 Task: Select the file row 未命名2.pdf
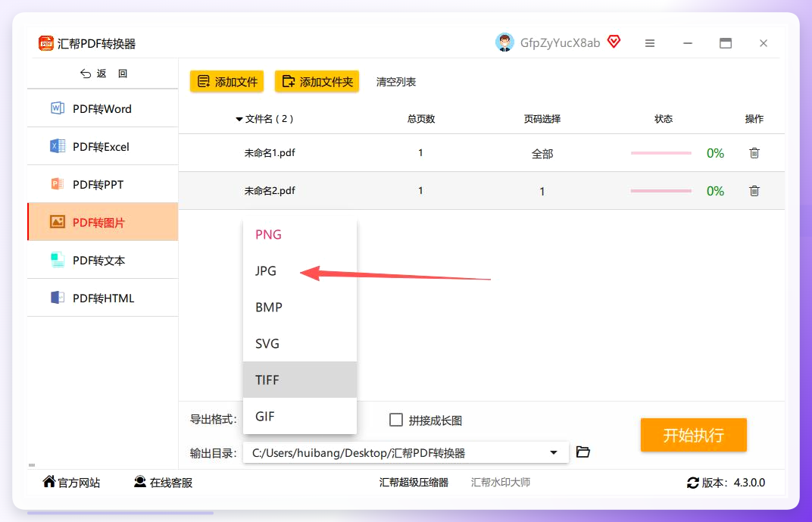pyautogui.click(x=482, y=191)
